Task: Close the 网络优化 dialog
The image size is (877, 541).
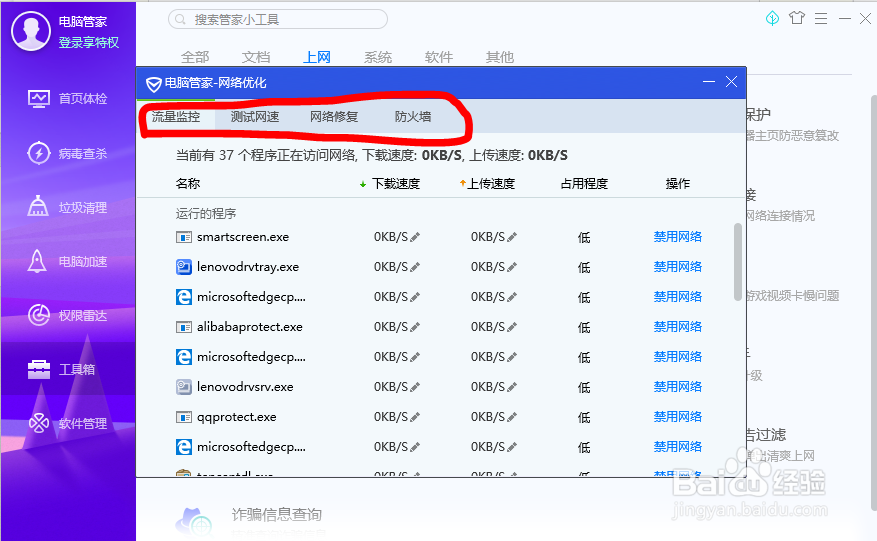Action: point(731,82)
